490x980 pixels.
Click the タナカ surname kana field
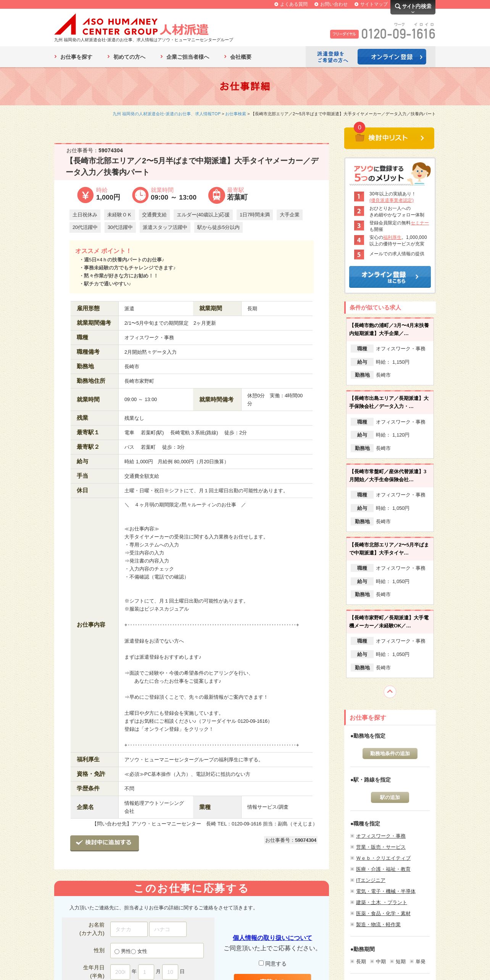coord(129,929)
